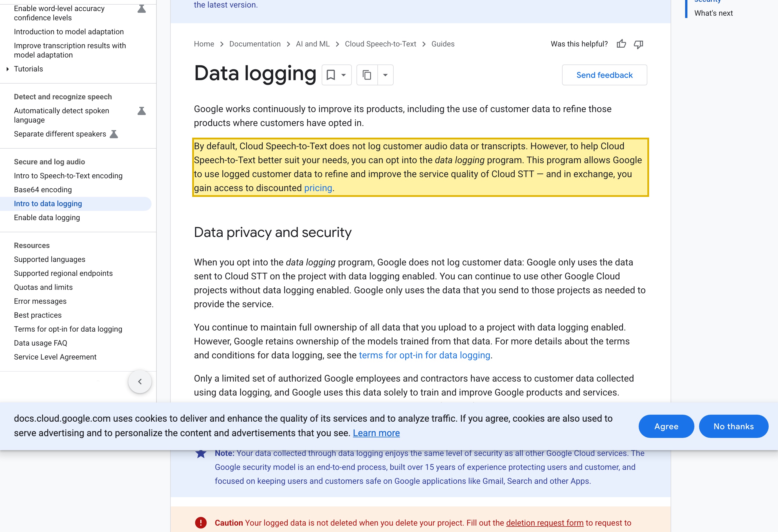Open Data usage FAQ sidebar link

41,343
